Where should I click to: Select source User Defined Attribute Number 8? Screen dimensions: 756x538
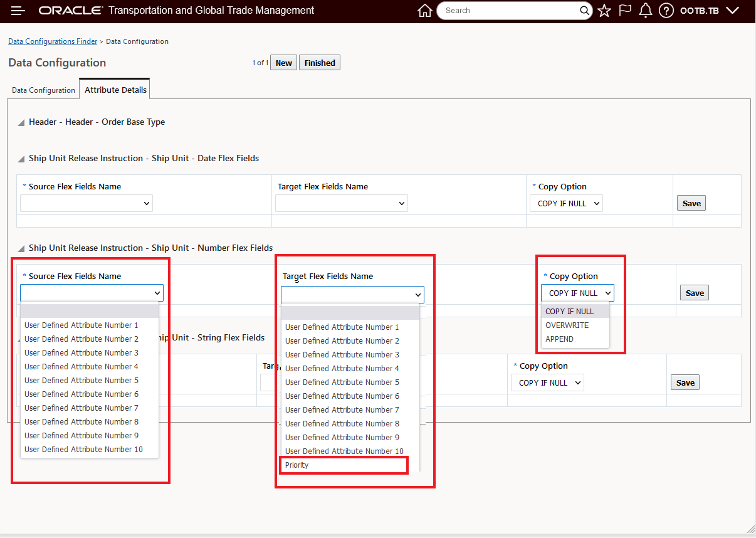click(x=90, y=422)
